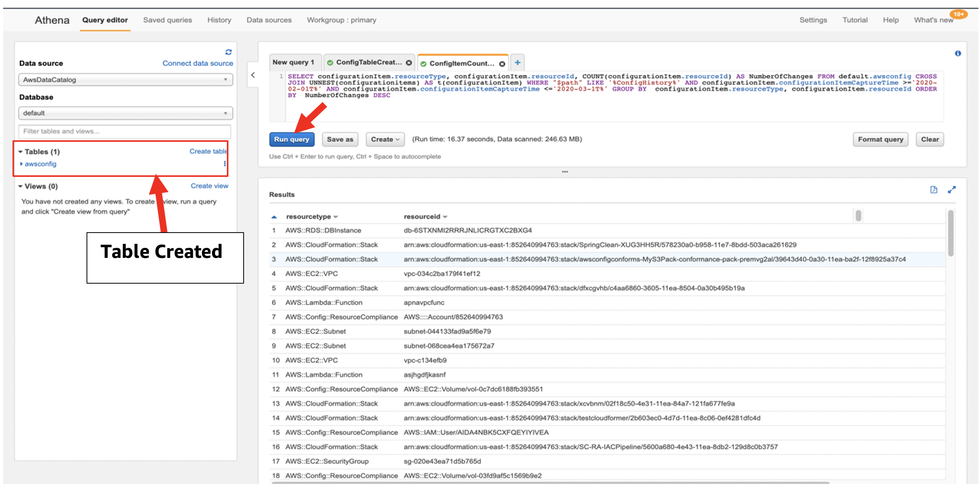Screen dimensions: 980x487
Task: Click the Format query button
Action: pyautogui.click(x=880, y=139)
